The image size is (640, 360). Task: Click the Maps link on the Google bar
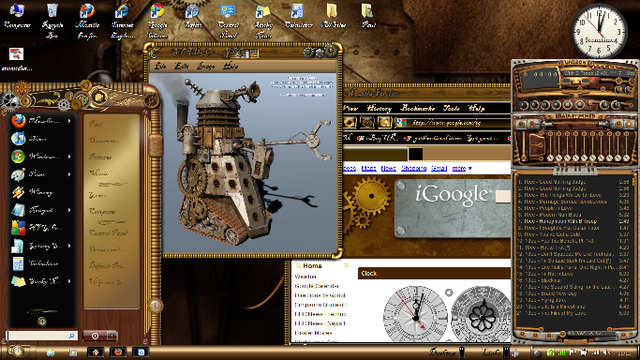point(369,168)
